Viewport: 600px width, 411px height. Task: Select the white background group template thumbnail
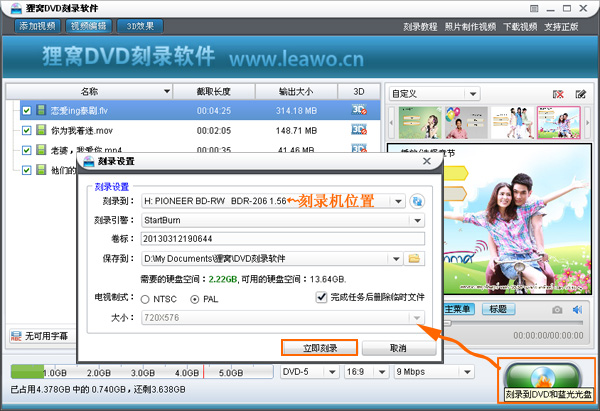512,122
